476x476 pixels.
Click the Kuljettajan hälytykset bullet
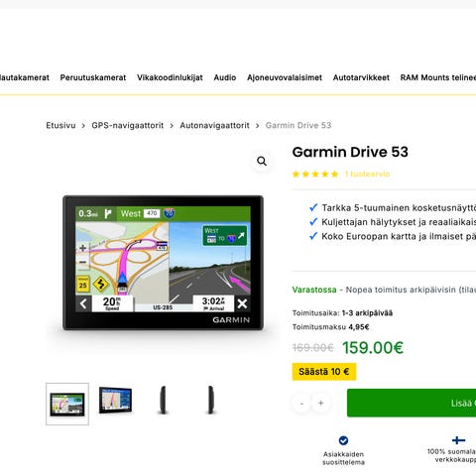(393, 222)
